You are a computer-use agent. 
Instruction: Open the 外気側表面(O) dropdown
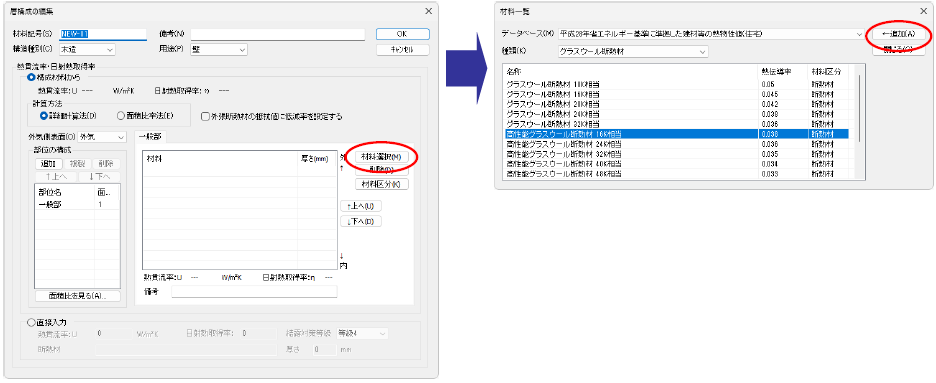click(102, 137)
